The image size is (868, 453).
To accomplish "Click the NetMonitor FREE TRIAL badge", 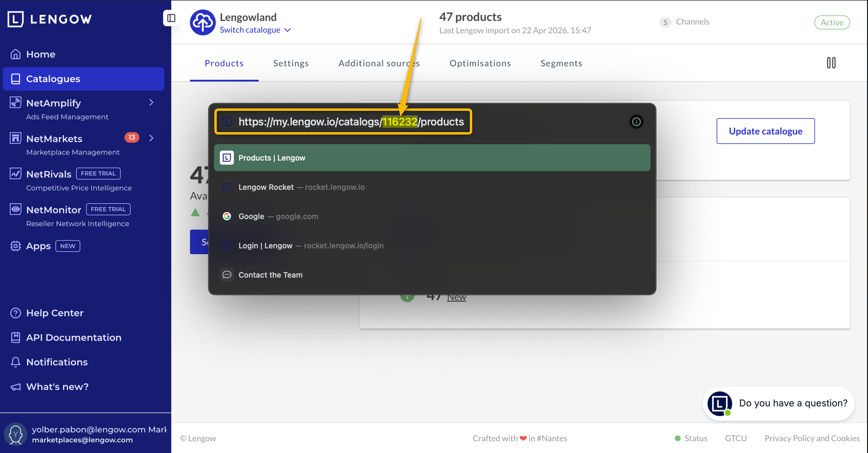I will pyautogui.click(x=108, y=210).
